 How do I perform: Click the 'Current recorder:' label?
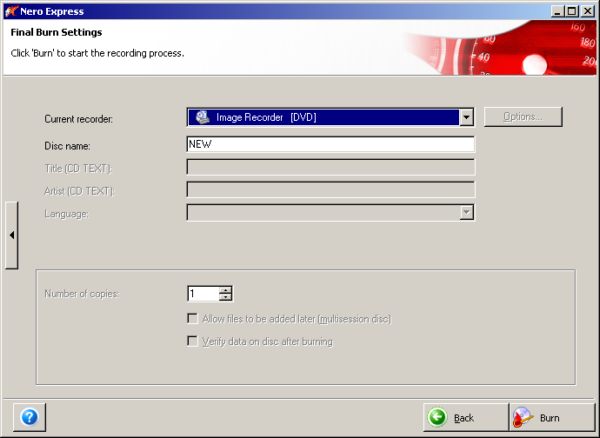78,119
